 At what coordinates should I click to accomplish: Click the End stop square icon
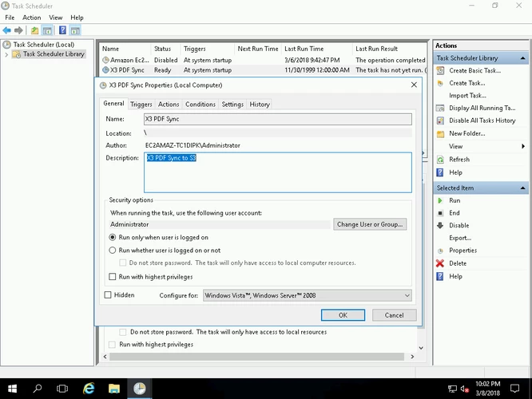440,213
